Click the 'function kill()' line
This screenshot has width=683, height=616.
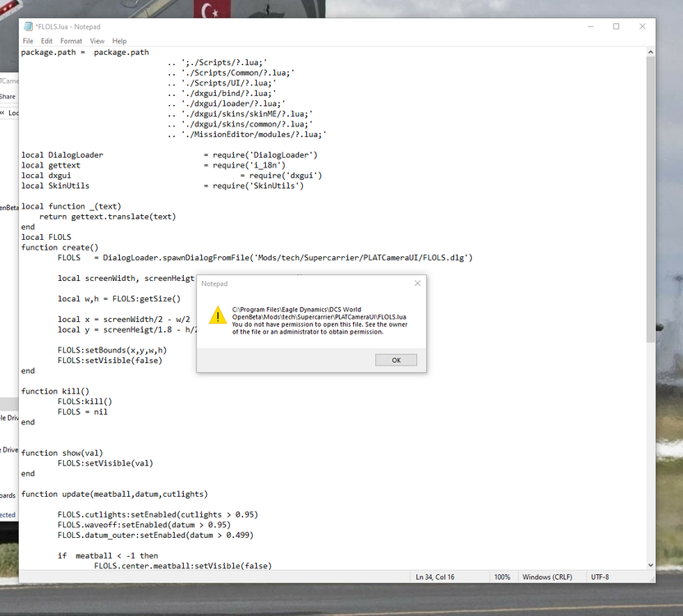55,391
